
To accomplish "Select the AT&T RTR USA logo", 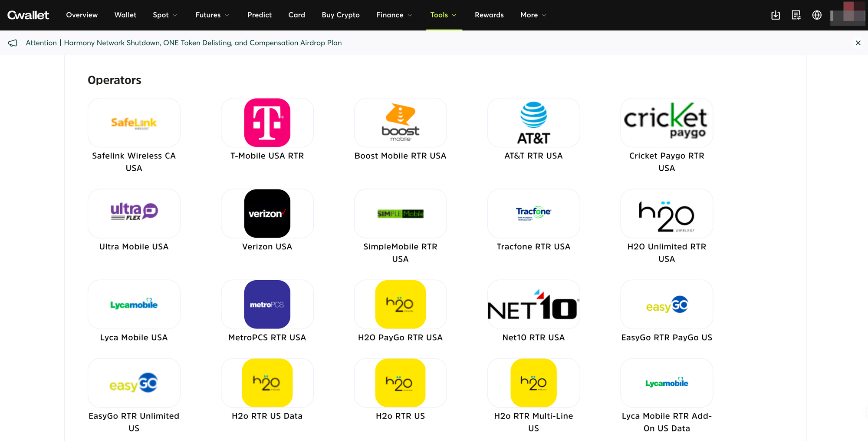I will coord(533,123).
